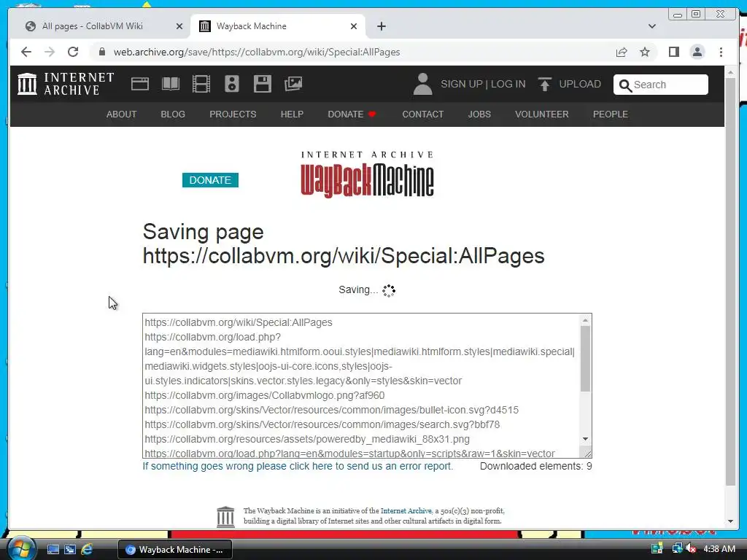Viewport: 747px width, 560px height.
Task: Open the Texts (book) icon
Action: [x=171, y=84]
